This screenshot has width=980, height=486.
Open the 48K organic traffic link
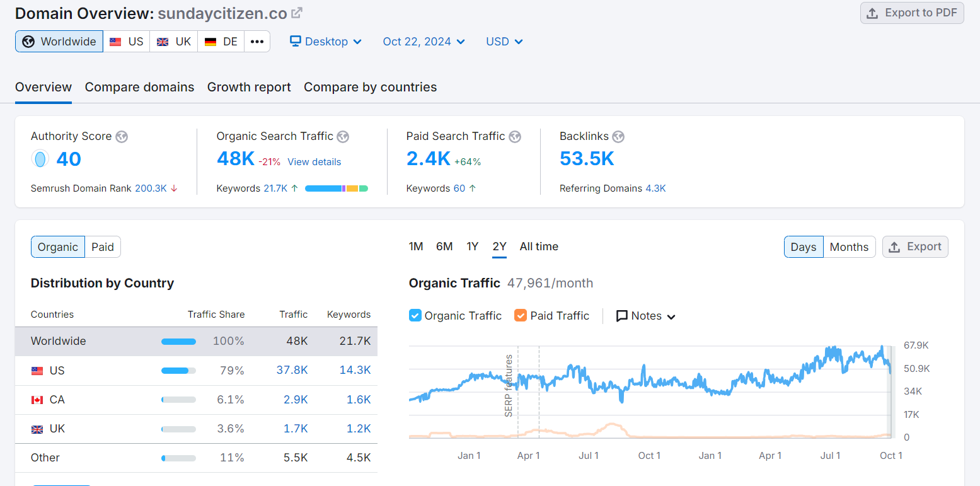coord(236,159)
